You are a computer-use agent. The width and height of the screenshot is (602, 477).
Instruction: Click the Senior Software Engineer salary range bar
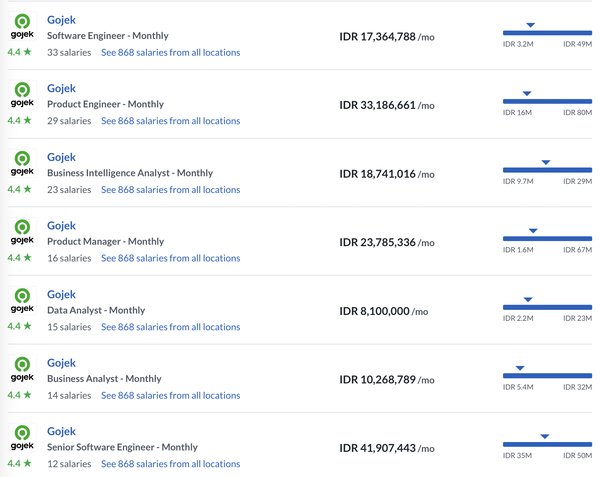click(547, 445)
